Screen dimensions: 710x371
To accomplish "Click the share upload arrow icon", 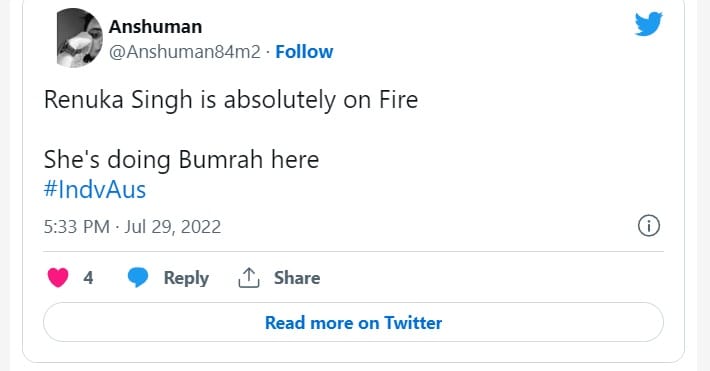I will [x=249, y=278].
